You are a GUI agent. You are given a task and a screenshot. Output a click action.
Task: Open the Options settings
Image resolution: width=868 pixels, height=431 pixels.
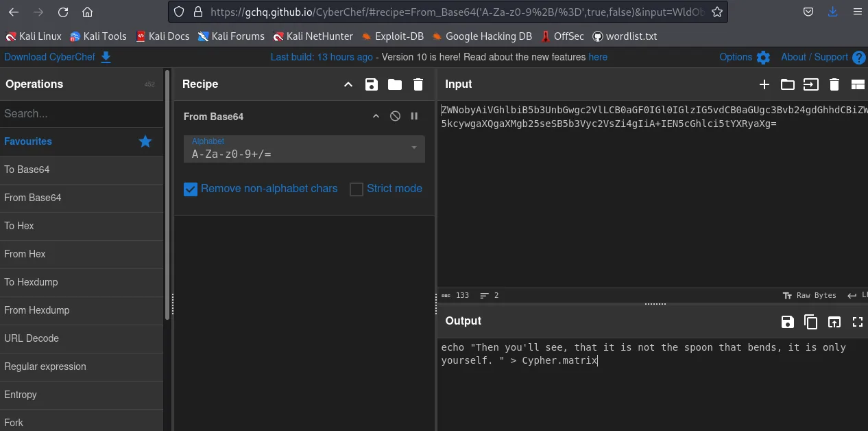(x=745, y=57)
